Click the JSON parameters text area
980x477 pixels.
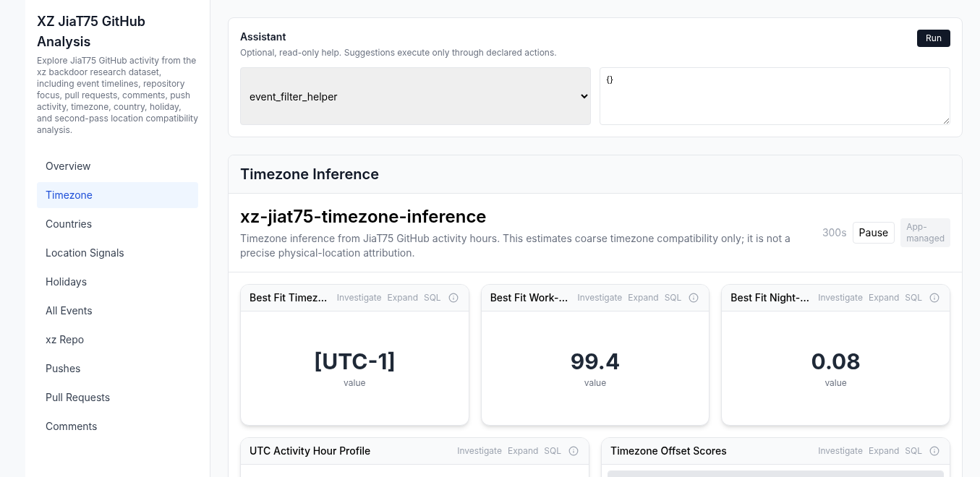click(x=775, y=96)
